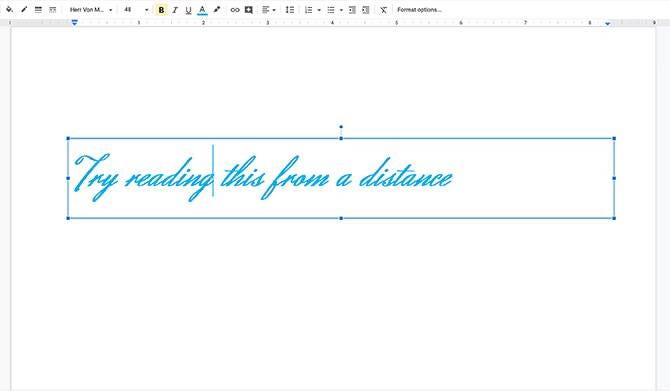
Task: Increase the paragraph indent
Action: click(x=366, y=10)
